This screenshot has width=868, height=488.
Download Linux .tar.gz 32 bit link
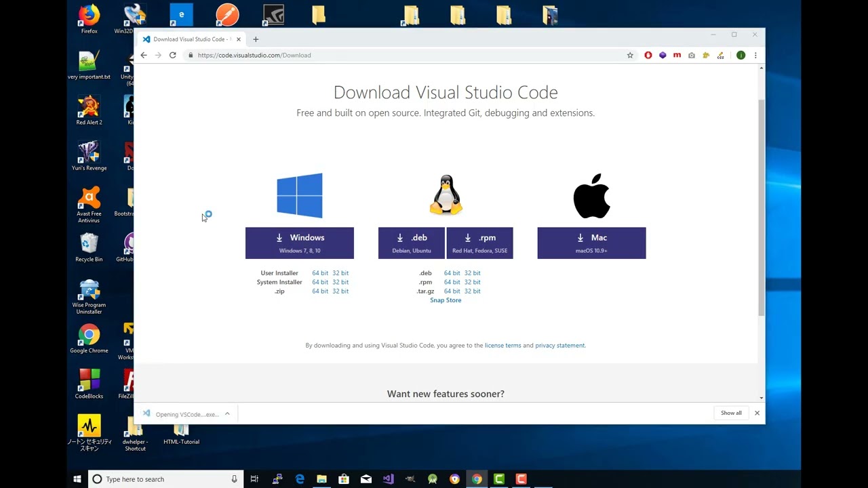(x=472, y=291)
